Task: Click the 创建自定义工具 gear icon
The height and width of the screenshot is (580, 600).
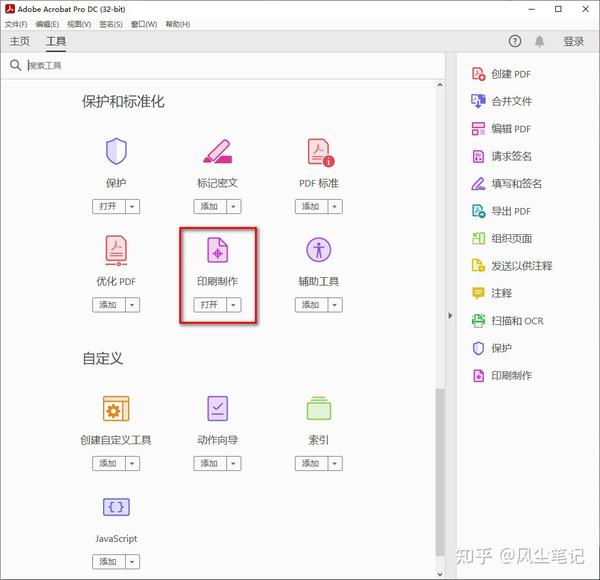Action: point(116,408)
